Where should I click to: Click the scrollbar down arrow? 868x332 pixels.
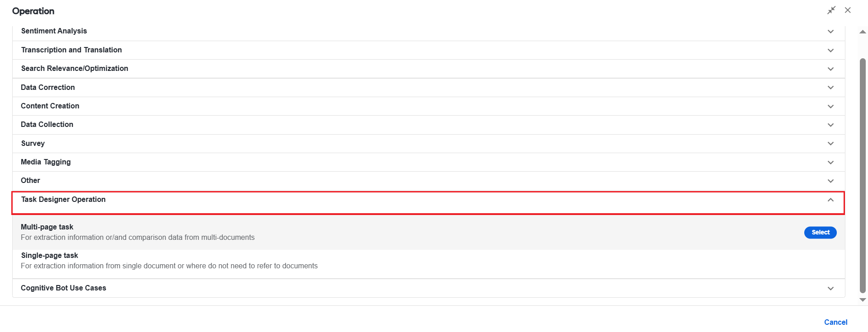tap(863, 300)
